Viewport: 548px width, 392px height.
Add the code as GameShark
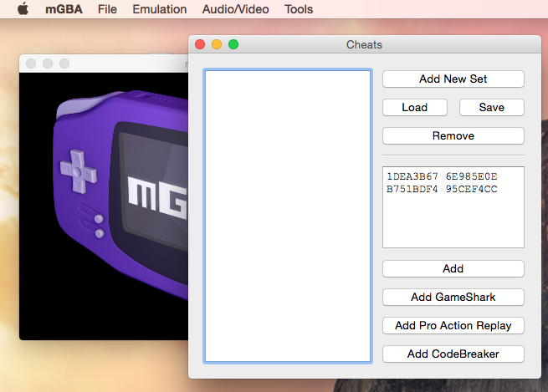pyautogui.click(x=453, y=297)
